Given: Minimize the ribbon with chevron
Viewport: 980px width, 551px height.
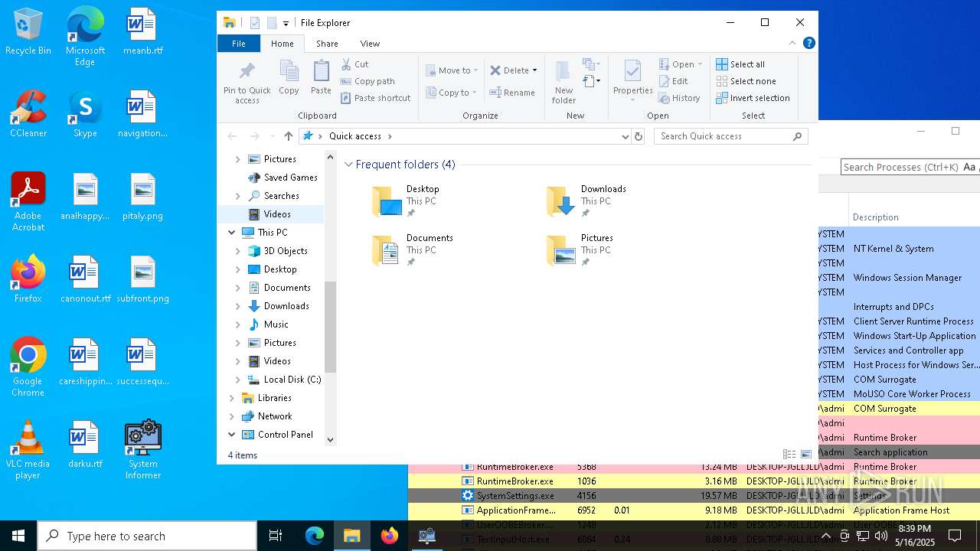Looking at the screenshot, I should [792, 44].
